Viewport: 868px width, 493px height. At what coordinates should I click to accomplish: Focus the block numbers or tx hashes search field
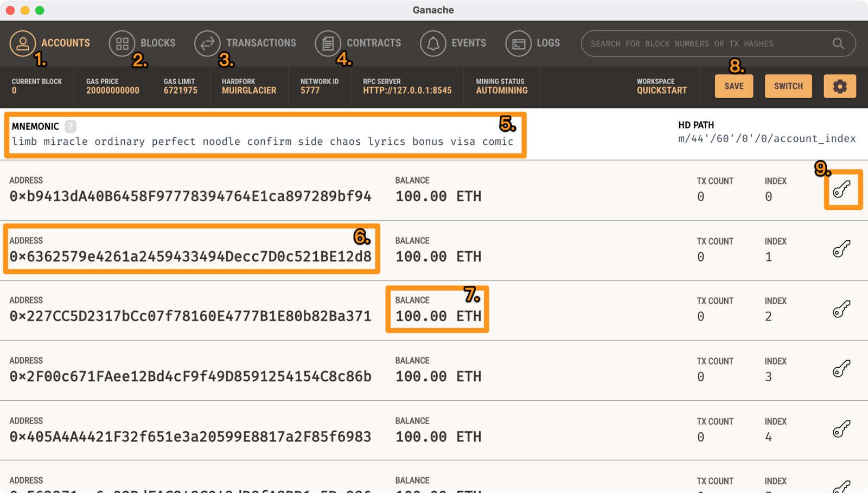[x=705, y=43]
